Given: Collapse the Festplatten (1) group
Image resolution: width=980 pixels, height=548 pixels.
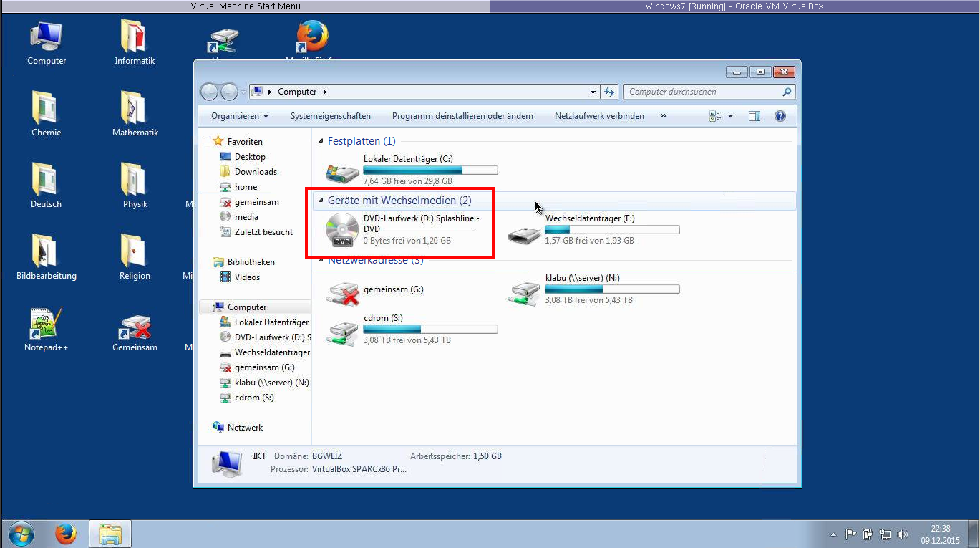Looking at the screenshot, I should click(x=321, y=142).
